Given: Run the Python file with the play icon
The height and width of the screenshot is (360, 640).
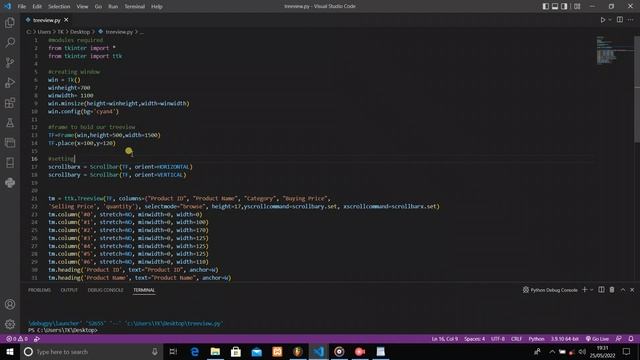Looking at the screenshot, I should pyautogui.click(x=602, y=20).
